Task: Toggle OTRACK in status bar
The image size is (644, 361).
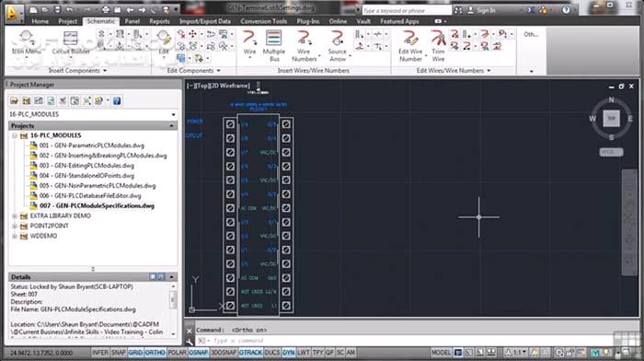Action: tap(250, 353)
